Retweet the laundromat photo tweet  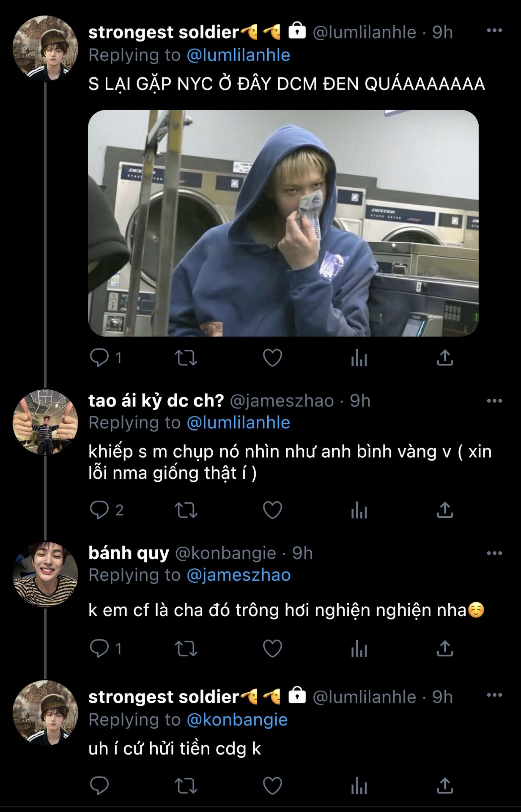186,358
